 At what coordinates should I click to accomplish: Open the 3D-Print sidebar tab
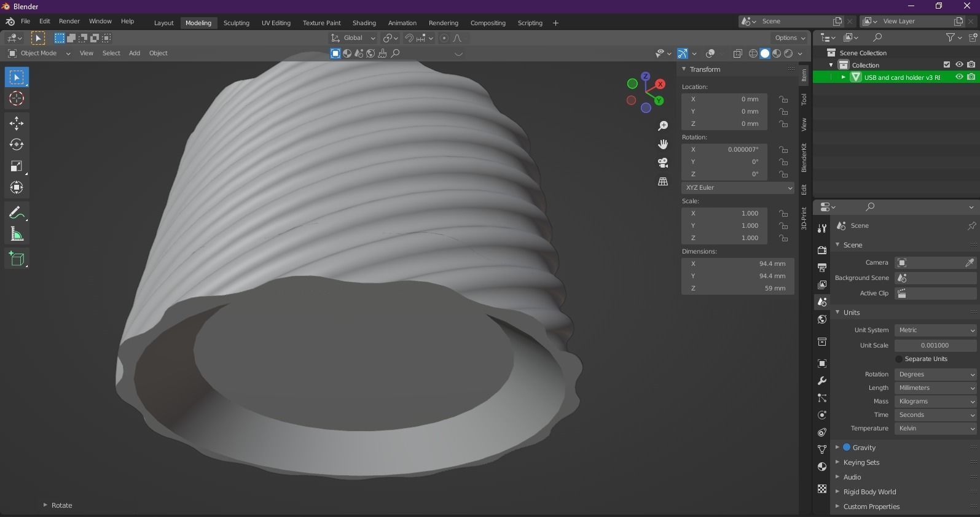804,219
